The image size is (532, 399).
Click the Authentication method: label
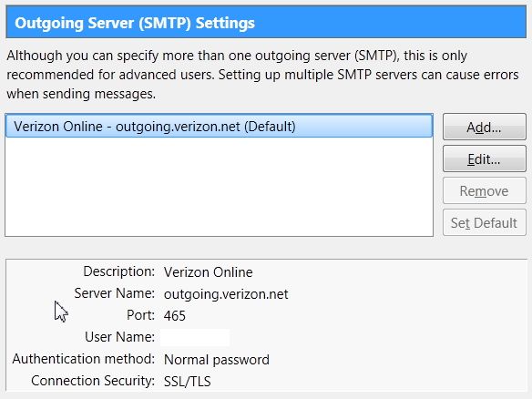coord(84,359)
